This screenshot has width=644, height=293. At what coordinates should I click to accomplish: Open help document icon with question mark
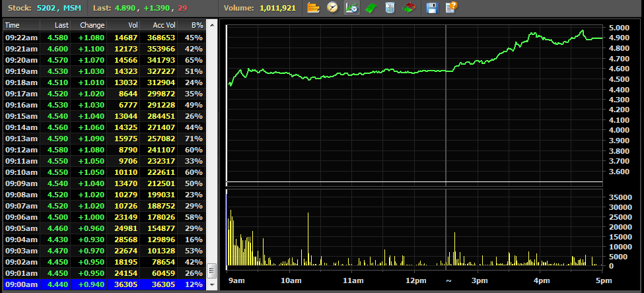pos(451,7)
